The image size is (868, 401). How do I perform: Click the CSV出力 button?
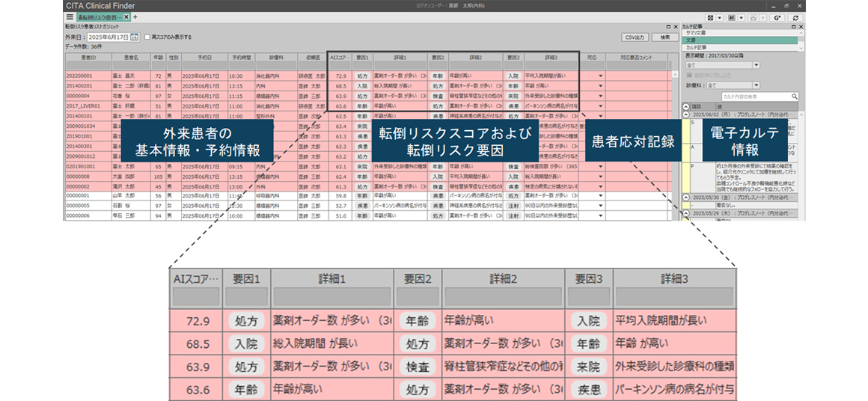point(635,36)
